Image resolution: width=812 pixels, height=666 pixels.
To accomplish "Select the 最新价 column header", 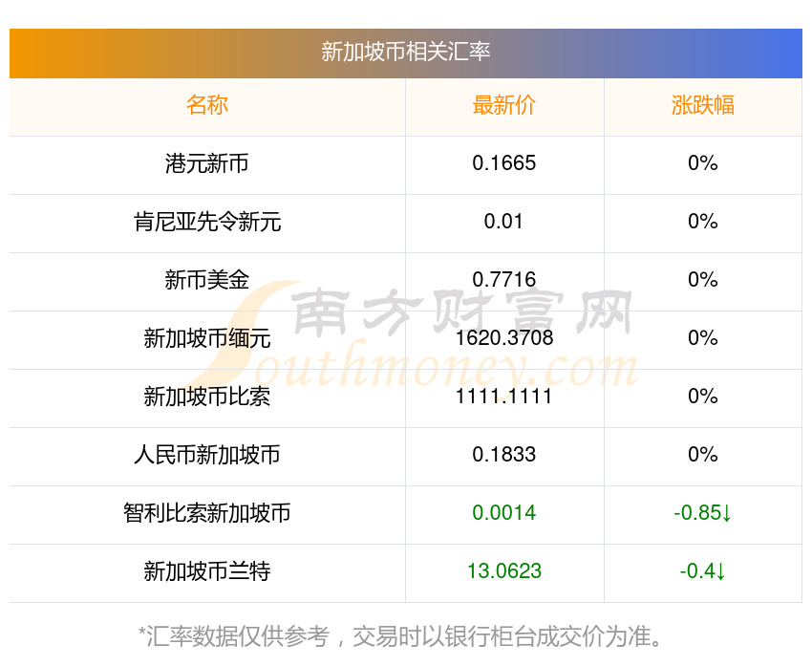I will point(503,105).
